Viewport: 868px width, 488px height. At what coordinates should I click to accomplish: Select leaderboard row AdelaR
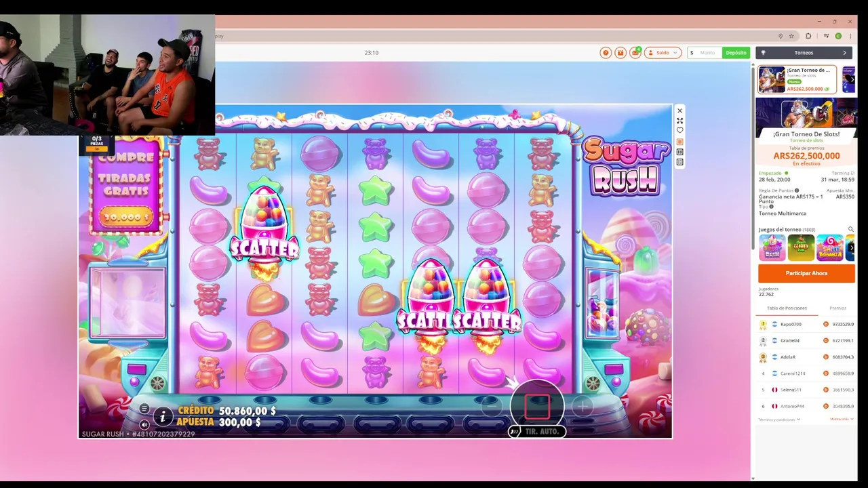[806, 357]
